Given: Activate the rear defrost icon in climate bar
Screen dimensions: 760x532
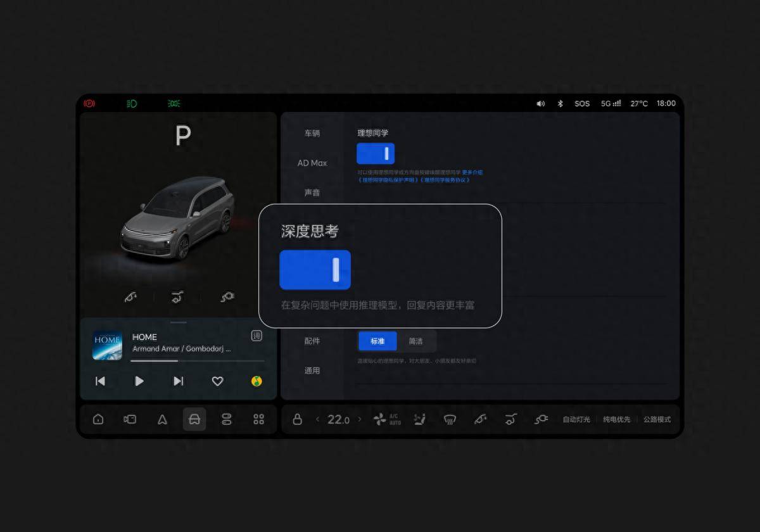Looking at the screenshot, I should pos(450,419).
